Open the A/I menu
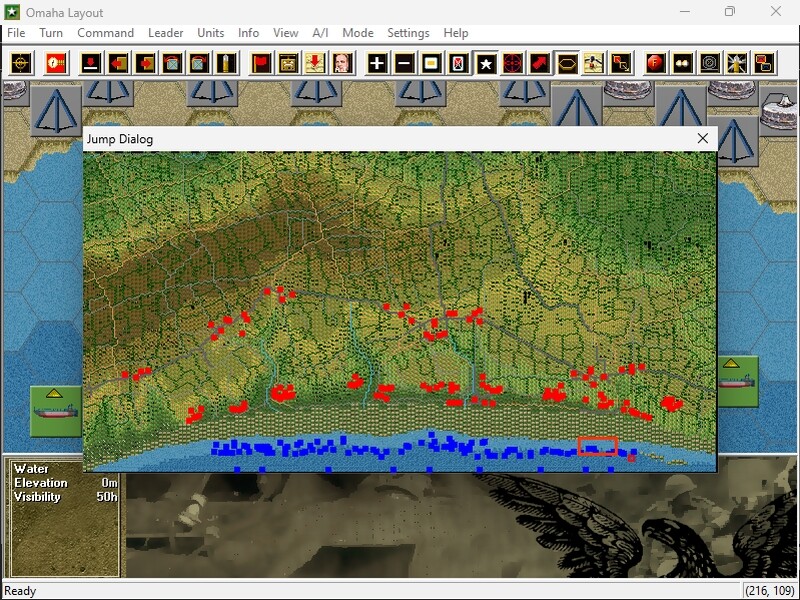This screenshot has width=800, height=600. tap(320, 33)
